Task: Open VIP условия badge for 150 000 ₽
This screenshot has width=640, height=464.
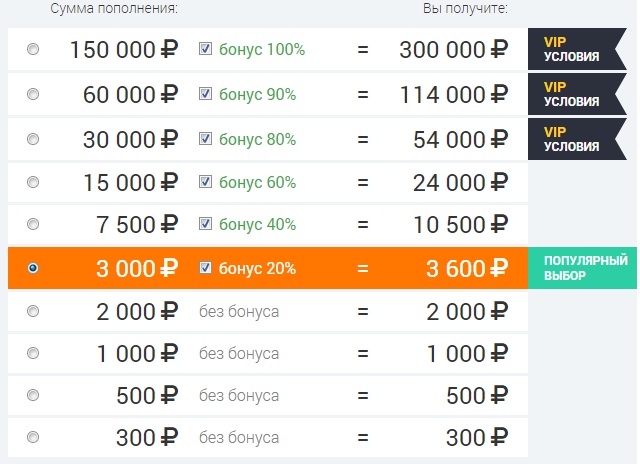Action: pyautogui.click(x=577, y=49)
